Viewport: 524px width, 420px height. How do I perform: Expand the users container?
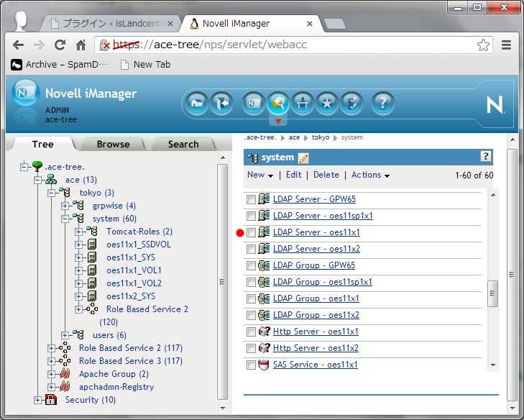(x=65, y=335)
